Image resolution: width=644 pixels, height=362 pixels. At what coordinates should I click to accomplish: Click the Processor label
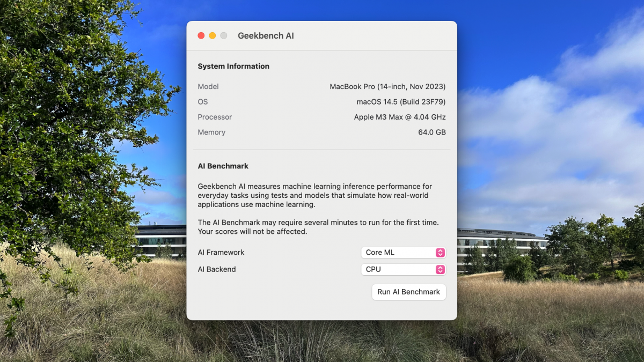click(215, 117)
